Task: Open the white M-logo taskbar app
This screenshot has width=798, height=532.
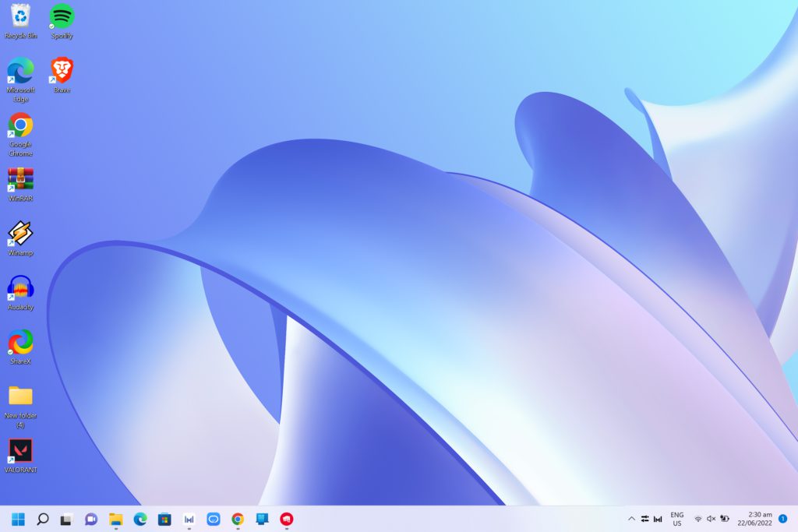Action: pyautogui.click(x=189, y=520)
